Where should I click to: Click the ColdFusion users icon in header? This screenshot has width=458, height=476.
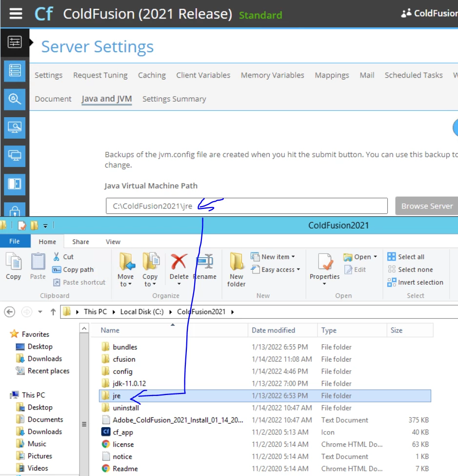406,13
